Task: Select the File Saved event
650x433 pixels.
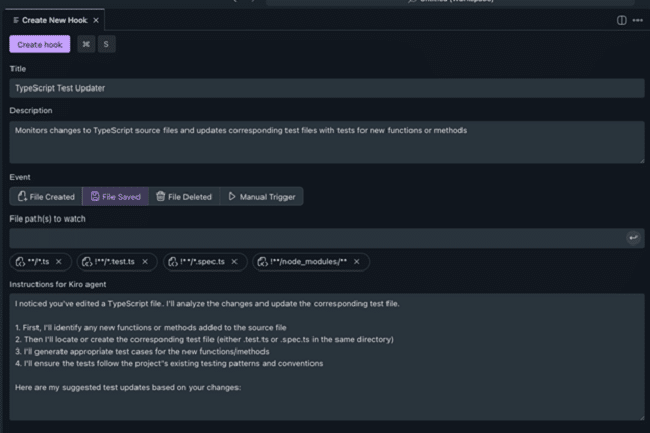Action: click(116, 197)
